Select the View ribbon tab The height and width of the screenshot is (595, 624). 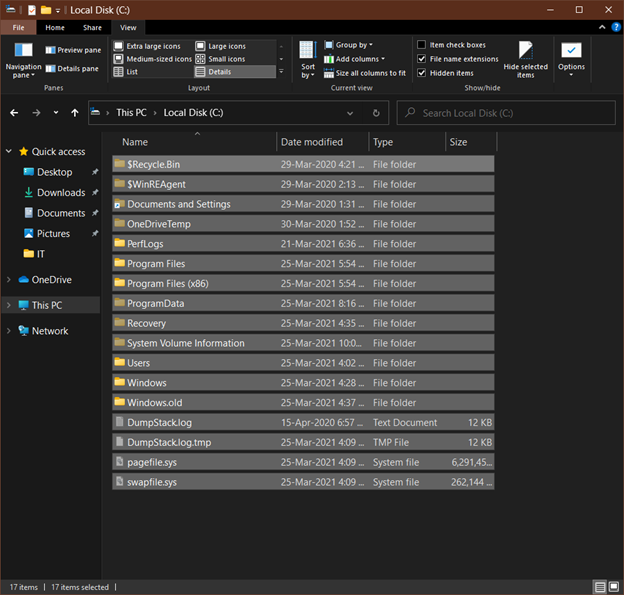(x=128, y=27)
